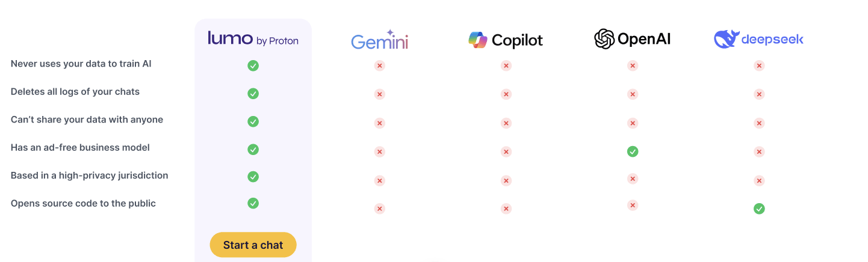868x262 pixels.
Task: Select 'Based in a high-privacy jurisdiction' label
Action: (x=89, y=175)
